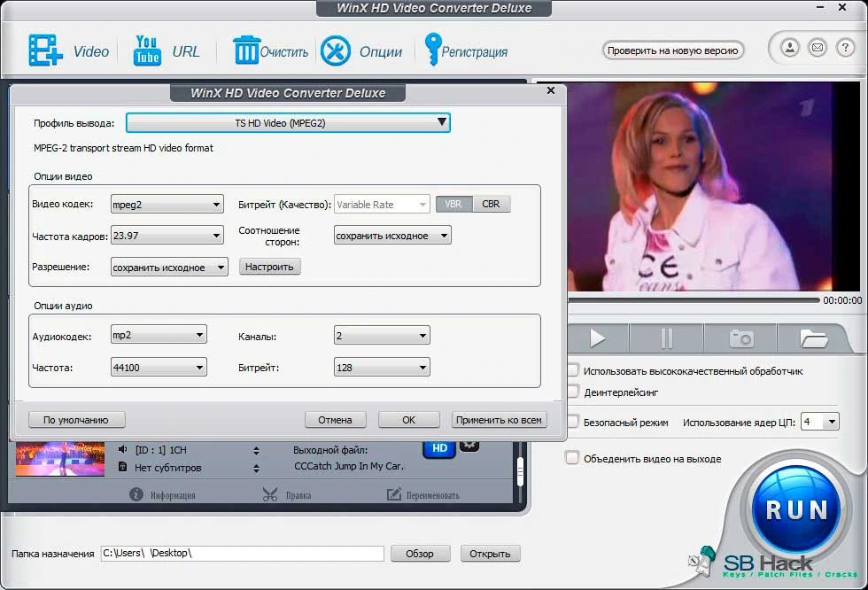Open the Variable Rate bitrate dropdown
Image resolution: width=868 pixels, height=590 pixels.
point(382,205)
